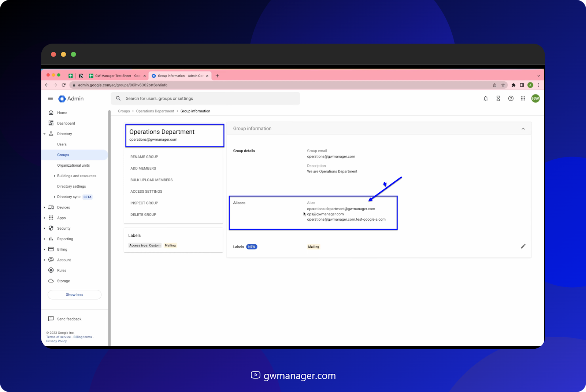Open the tab search dropdown arrow
The height and width of the screenshot is (392, 586).
[538, 76]
